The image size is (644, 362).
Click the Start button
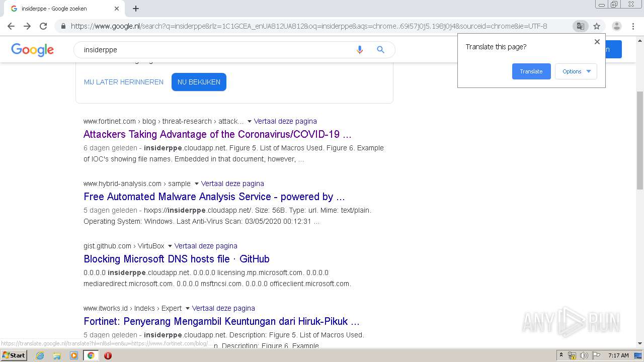[14, 355]
